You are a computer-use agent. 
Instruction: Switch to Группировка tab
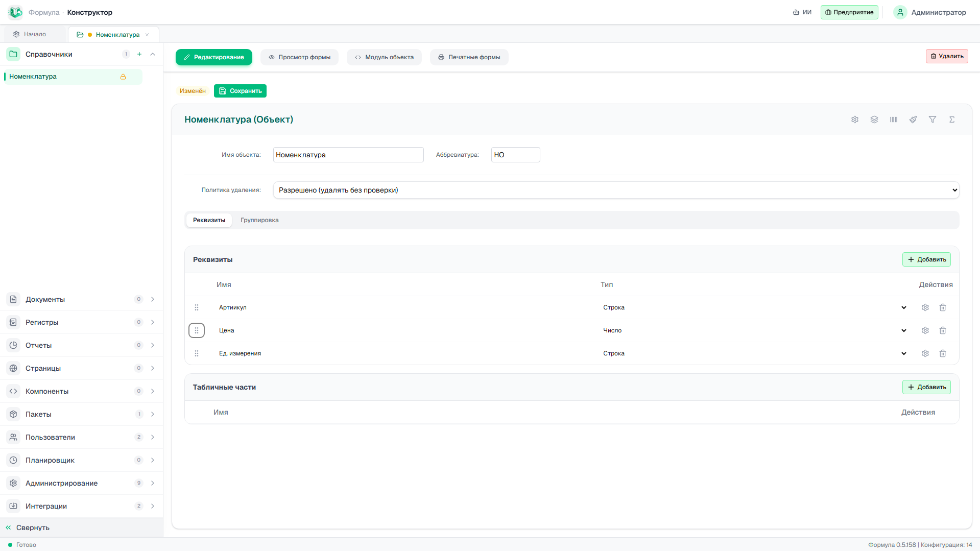click(259, 220)
